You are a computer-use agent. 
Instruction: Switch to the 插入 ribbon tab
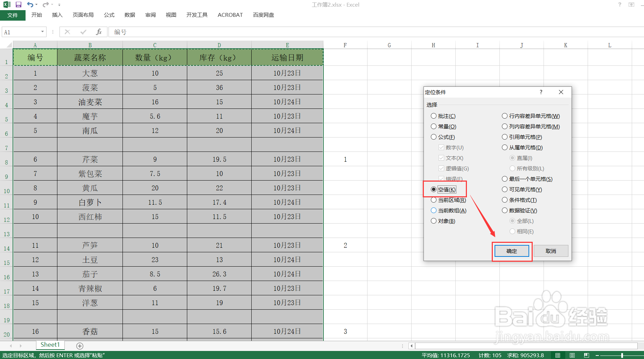point(57,15)
